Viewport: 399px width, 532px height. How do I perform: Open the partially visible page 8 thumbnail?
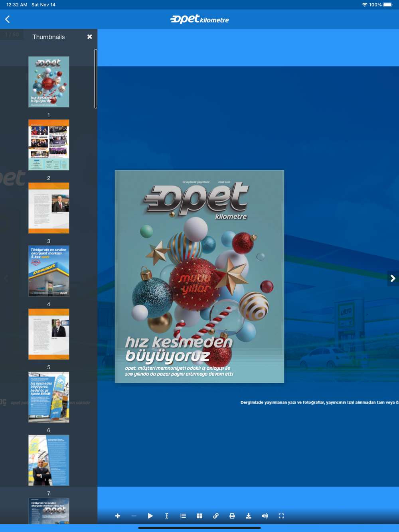49,511
